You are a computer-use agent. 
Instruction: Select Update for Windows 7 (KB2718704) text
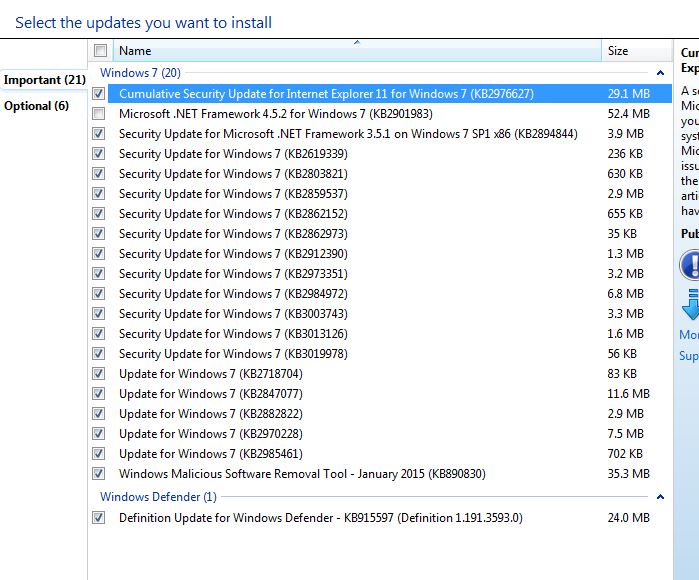(x=211, y=374)
